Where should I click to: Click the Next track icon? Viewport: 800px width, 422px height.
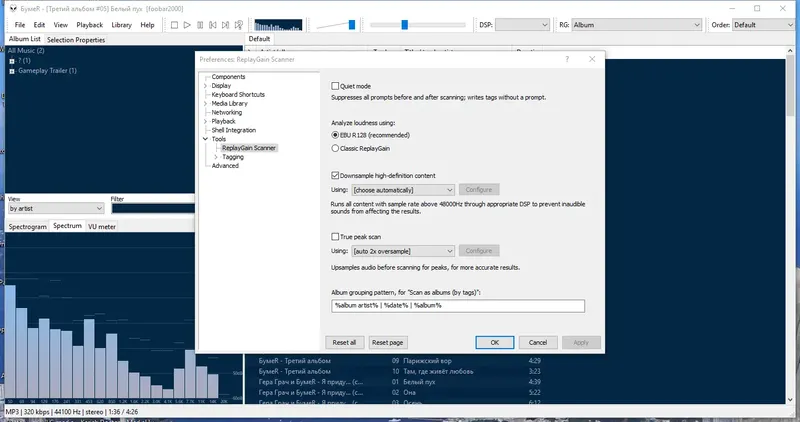coord(226,24)
